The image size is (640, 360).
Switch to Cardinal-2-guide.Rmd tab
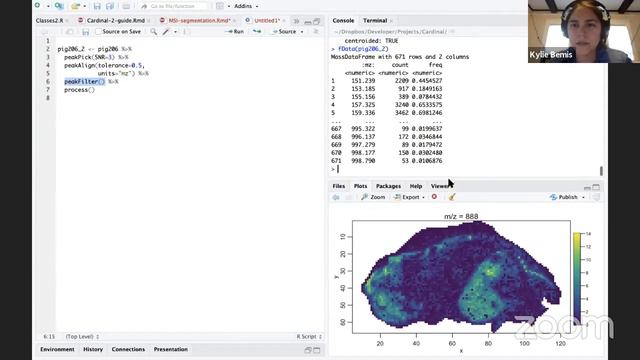pyautogui.click(x=116, y=20)
